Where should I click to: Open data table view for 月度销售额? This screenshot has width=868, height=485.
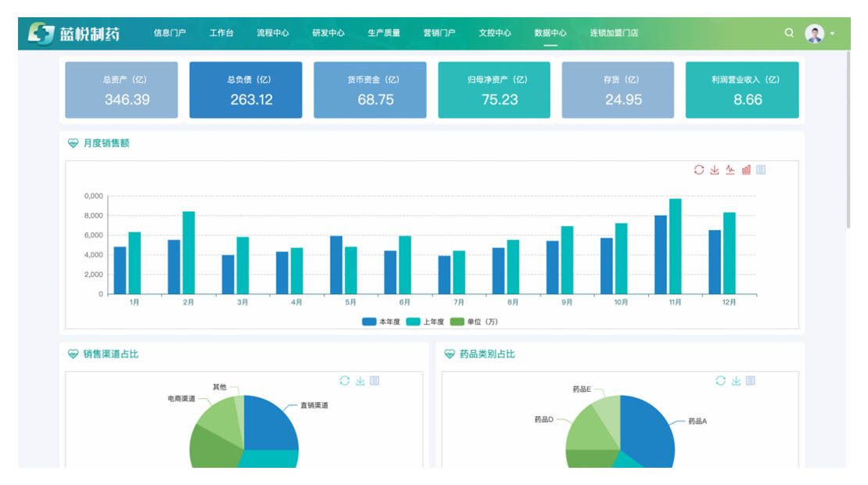click(x=761, y=170)
